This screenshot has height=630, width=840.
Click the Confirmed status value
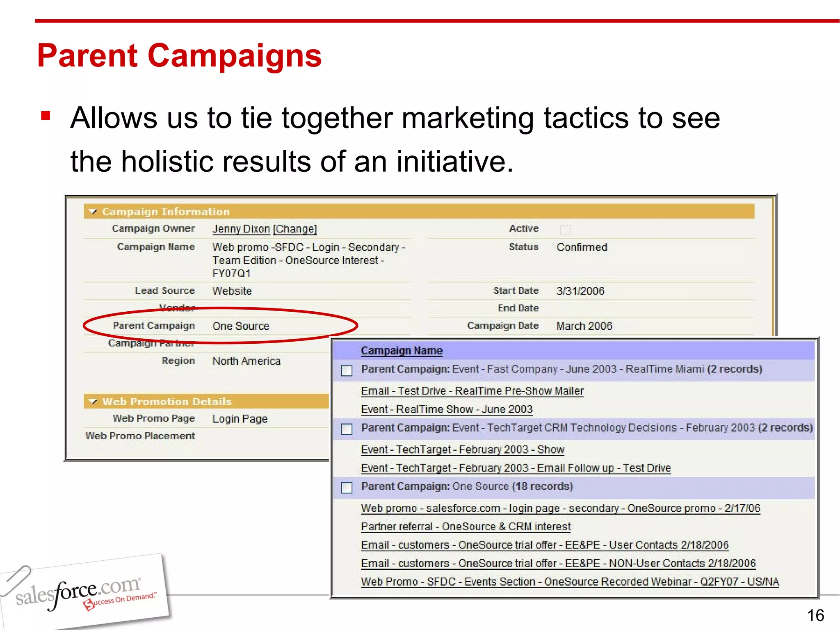tap(582, 247)
